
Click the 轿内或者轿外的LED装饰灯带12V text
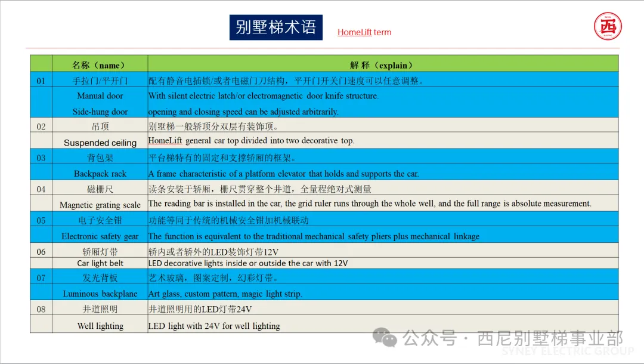tap(213, 251)
